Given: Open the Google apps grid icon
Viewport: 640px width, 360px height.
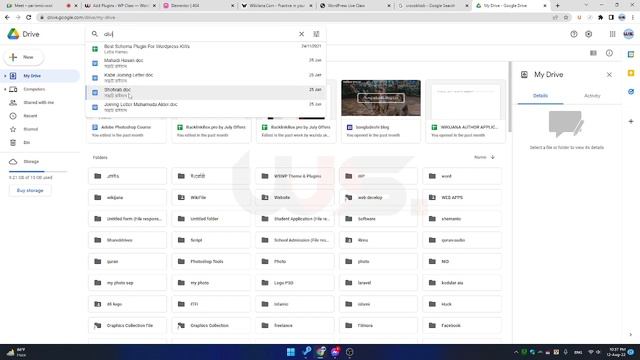Looking at the screenshot, I should click(612, 34).
